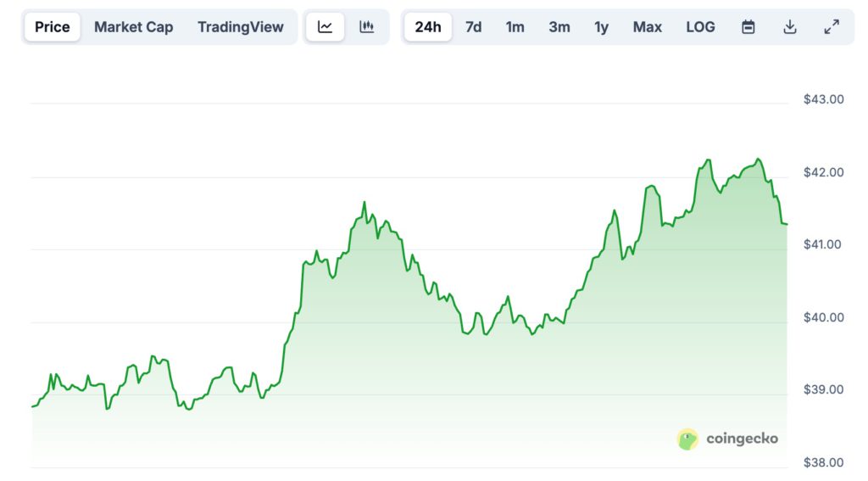This screenshot has height=481, width=868.
Task: Switch to line chart view
Action: coord(325,27)
